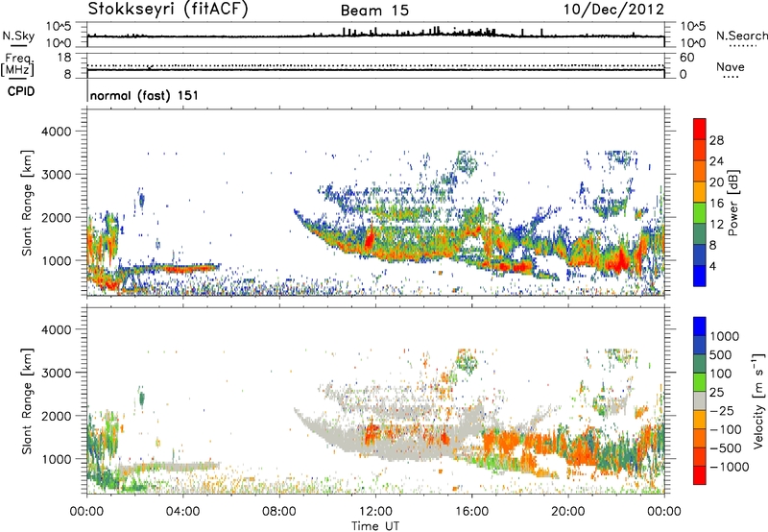768x532 pixels.
Task: Select the normal (fast) 151 mode text
Action: (145, 95)
